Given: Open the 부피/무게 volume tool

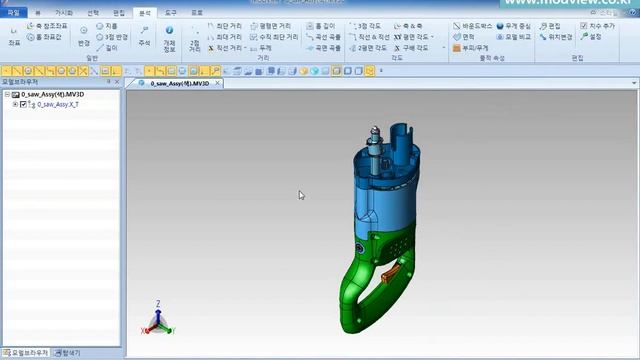Looking at the screenshot, I should click(471, 48).
